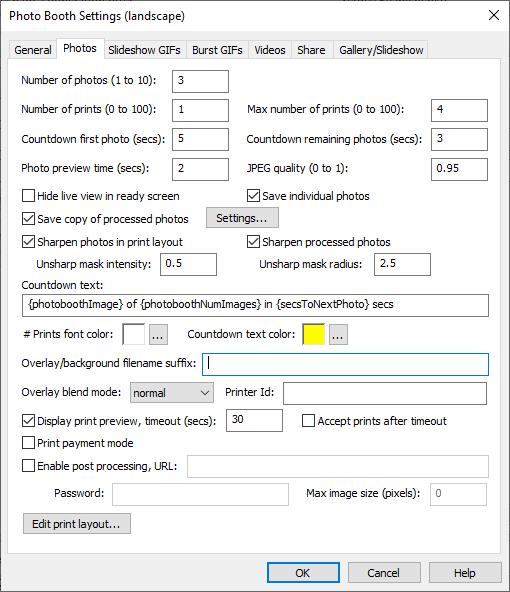
Task: Click Edit print layout... button
Action: 77,524
